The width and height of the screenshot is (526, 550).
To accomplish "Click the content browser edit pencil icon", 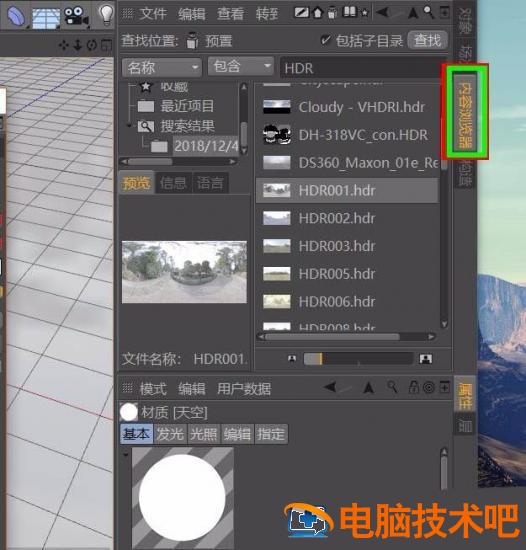I will click(302, 13).
